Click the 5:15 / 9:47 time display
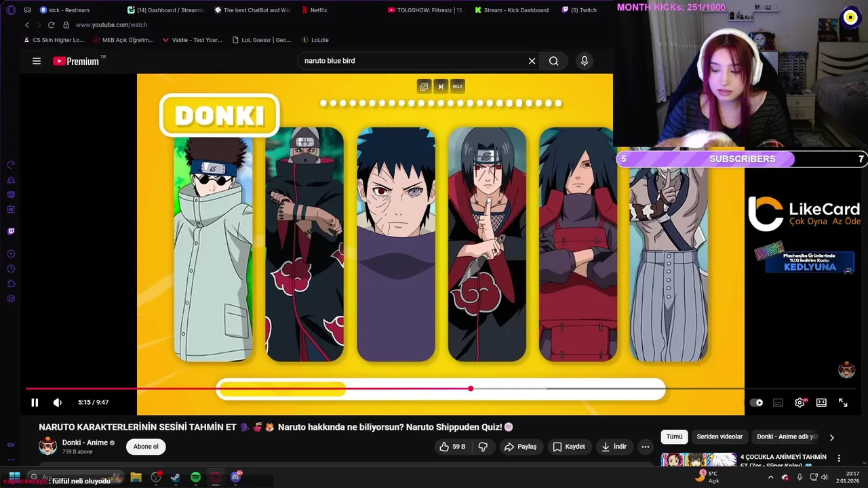This screenshot has height=488, width=868. pyautogui.click(x=93, y=403)
